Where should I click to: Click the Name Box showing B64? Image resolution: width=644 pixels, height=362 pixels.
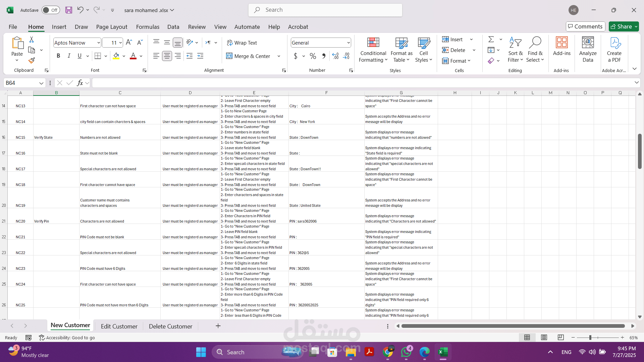tap(20, 83)
